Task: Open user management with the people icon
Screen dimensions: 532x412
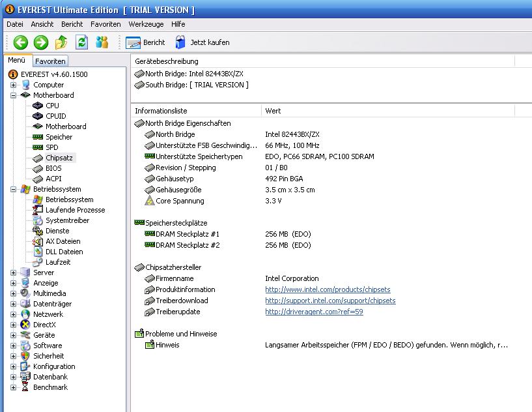Action: [102, 42]
